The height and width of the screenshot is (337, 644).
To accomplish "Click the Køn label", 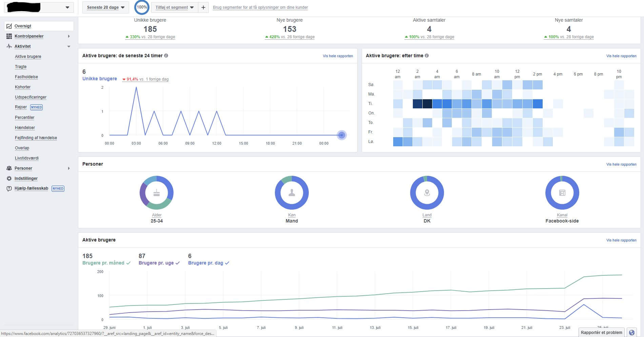I will pyautogui.click(x=292, y=215).
